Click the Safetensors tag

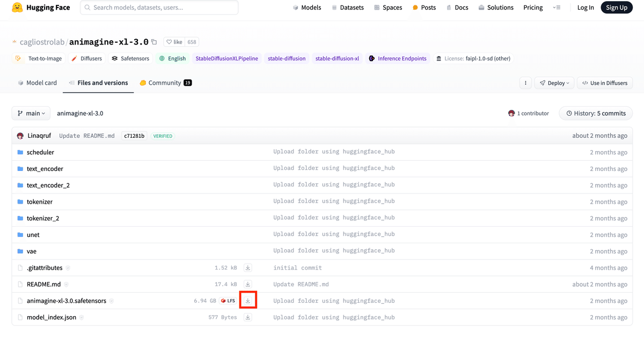click(130, 58)
